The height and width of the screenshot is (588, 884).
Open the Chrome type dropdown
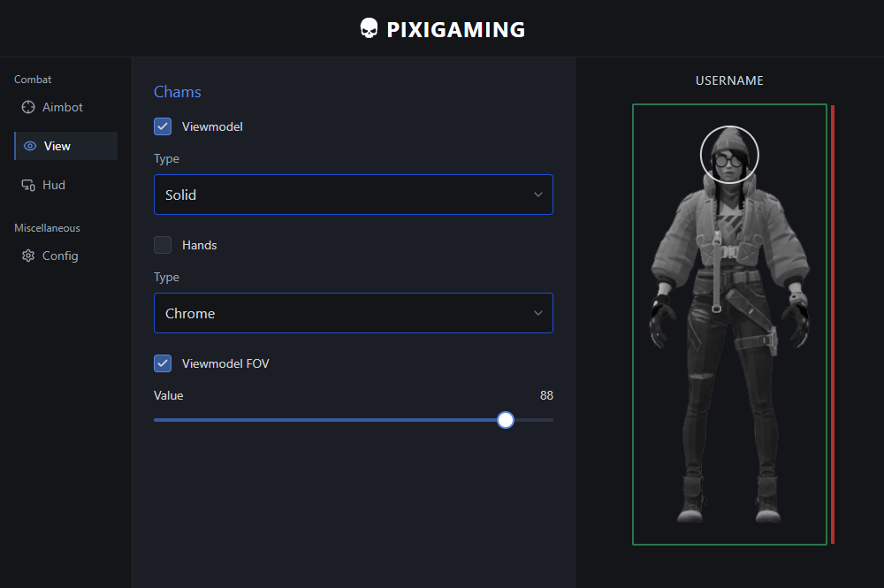coord(354,313)
